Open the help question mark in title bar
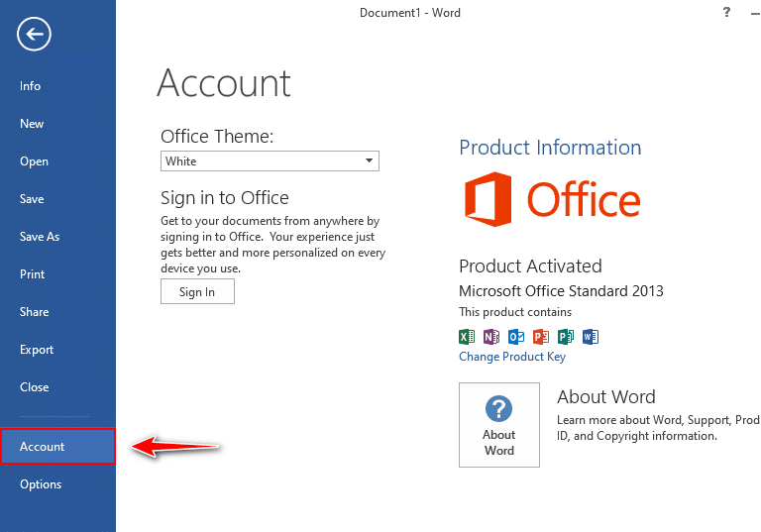 pyautogui.click(x=726, y=12)
